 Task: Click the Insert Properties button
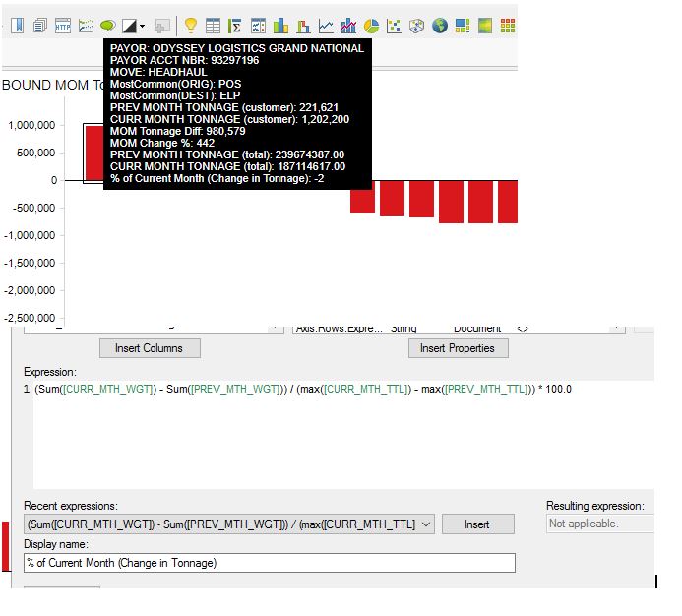459,347
